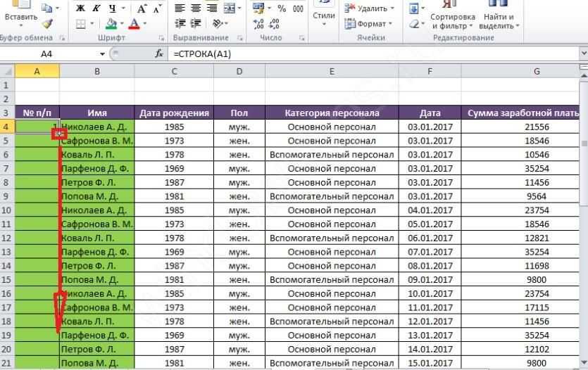Click the red font color swatch
The width and height of the screenshot is (588, 370).
(x=132, y=24)
